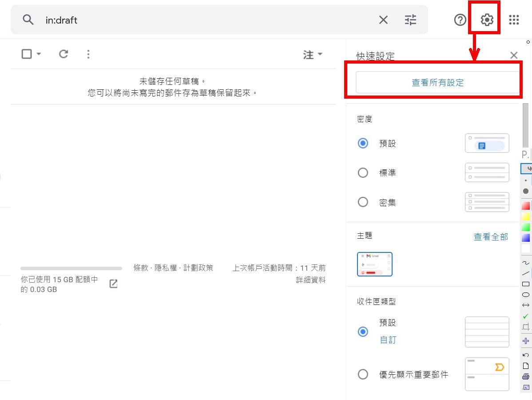Screen dimensions: 532x400
Task: Click the printer icon
Action: pyautogui.click(x=525, y=376)
